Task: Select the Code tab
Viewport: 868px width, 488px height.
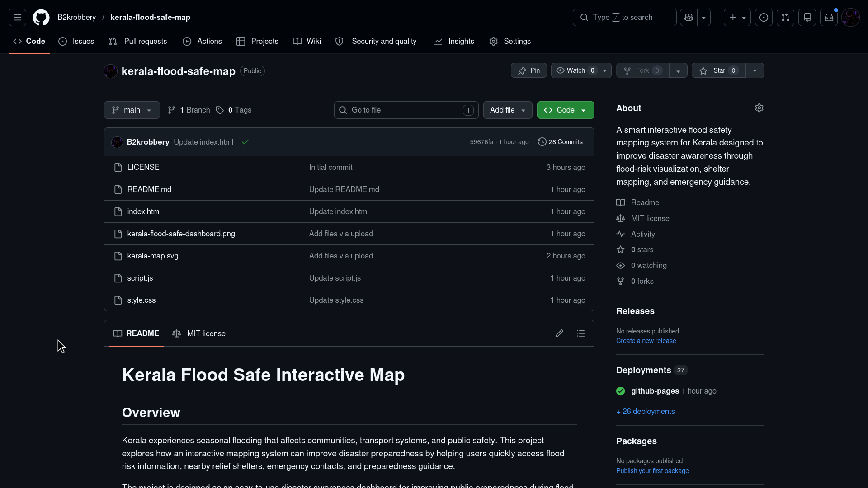Action: pyautogui.click(x=29, y=41)
